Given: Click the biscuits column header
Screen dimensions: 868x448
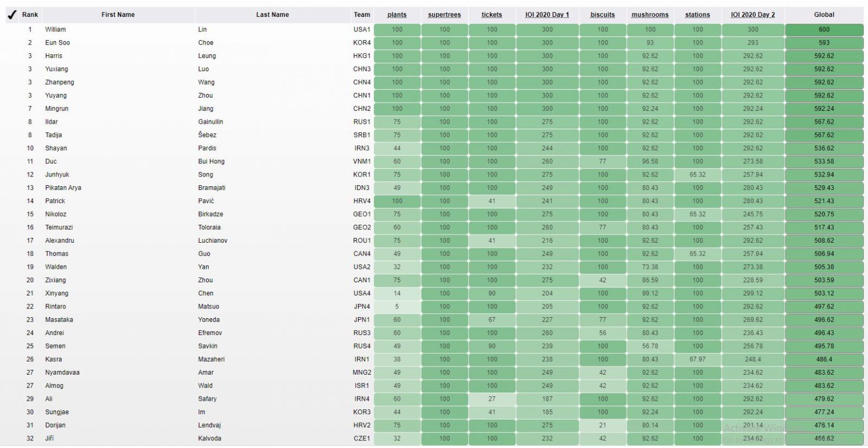Looking at the screenshot, I should 602,15.
